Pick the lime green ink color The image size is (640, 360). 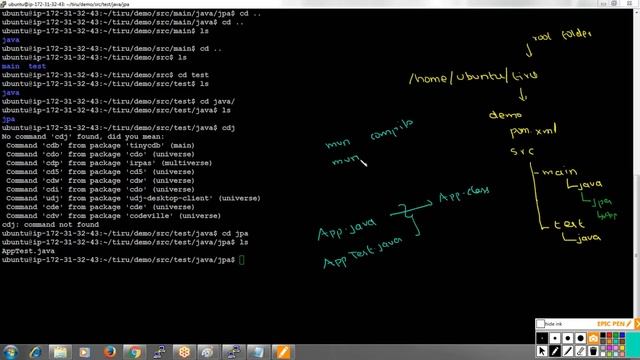pyautogui.click(x=609, y=354)
